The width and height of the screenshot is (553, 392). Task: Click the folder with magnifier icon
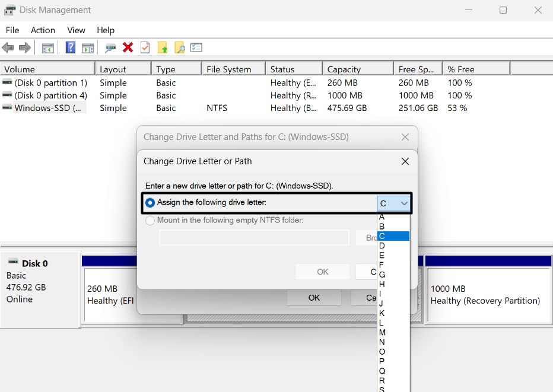pos(179,47)
